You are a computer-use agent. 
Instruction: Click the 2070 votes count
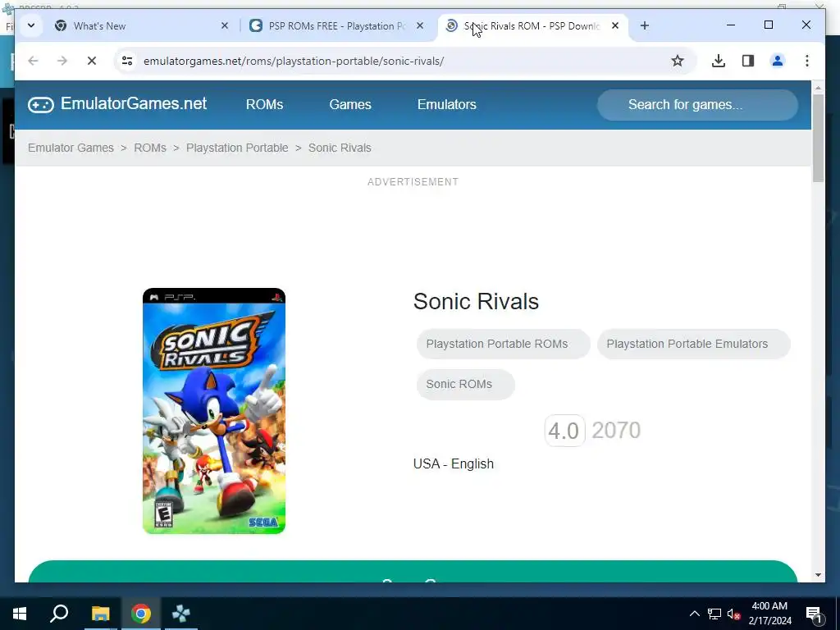coord(616,431)
